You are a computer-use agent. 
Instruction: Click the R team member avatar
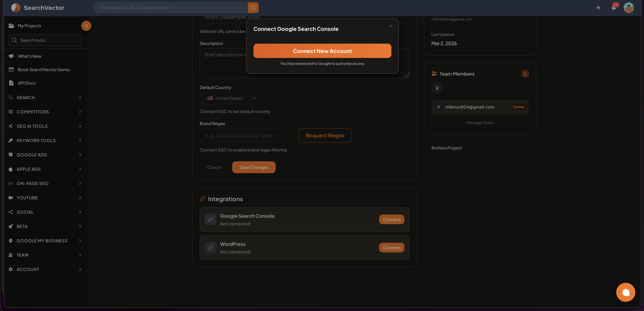click(x=437, y=88)
